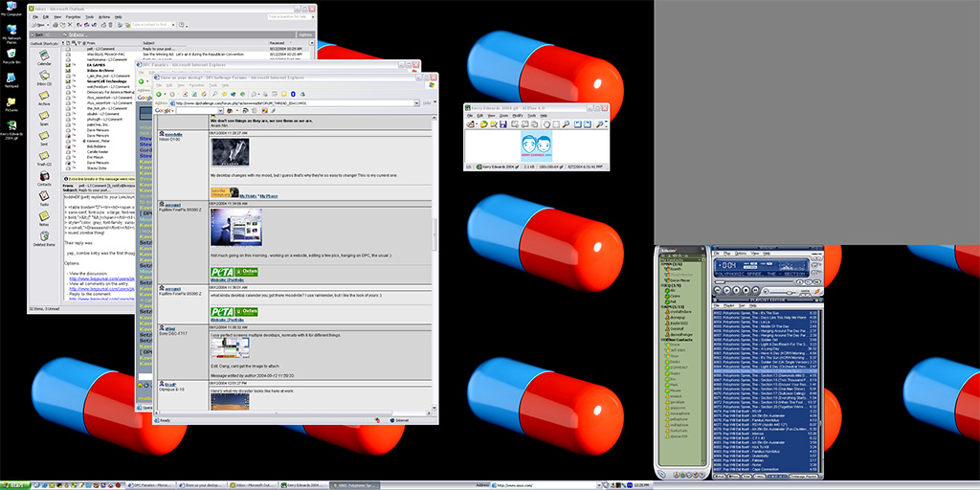The height and width of the screenshot is (490, 980).
Task: Open Inbox (3) shortcut in Outlook bar
Action: 44,78
